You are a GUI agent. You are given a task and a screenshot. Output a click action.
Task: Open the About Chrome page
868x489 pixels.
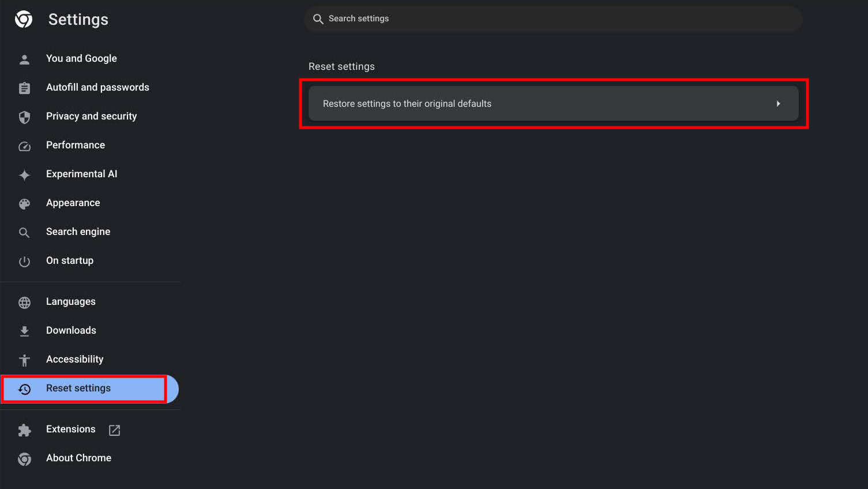(x=78, y=458)
